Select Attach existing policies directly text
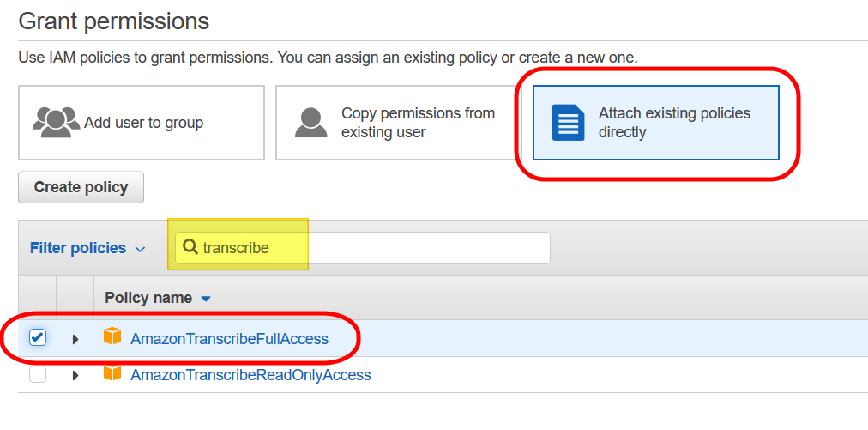 (673, 123)
